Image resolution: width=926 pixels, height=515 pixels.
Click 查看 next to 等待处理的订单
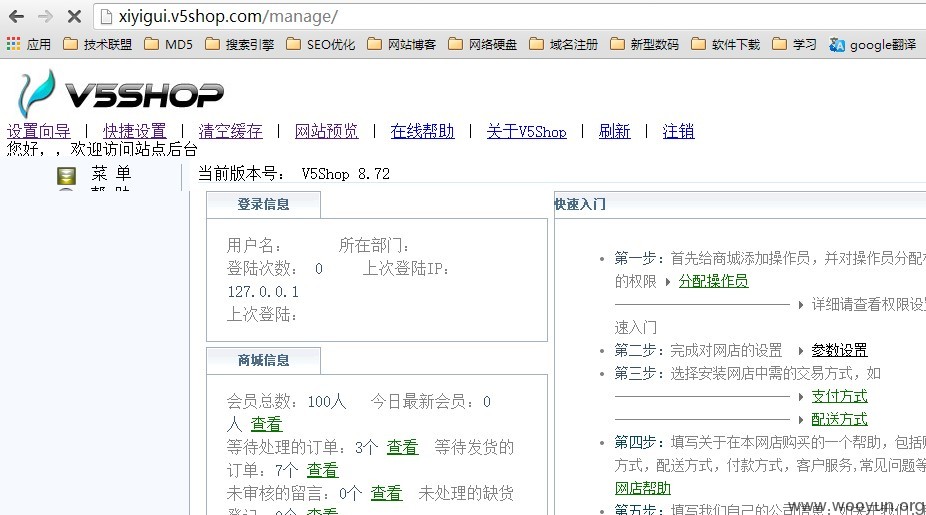pos(402,447)
